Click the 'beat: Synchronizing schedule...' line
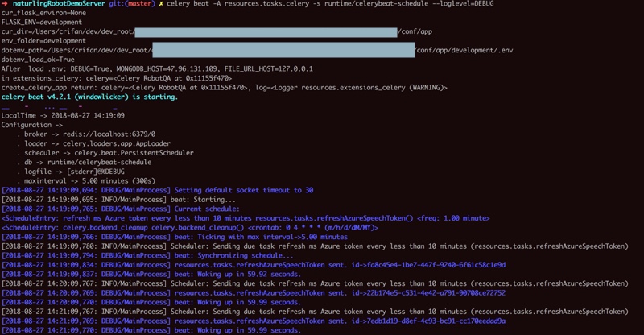Screen dimensions: 644x335 pos(147,255)
